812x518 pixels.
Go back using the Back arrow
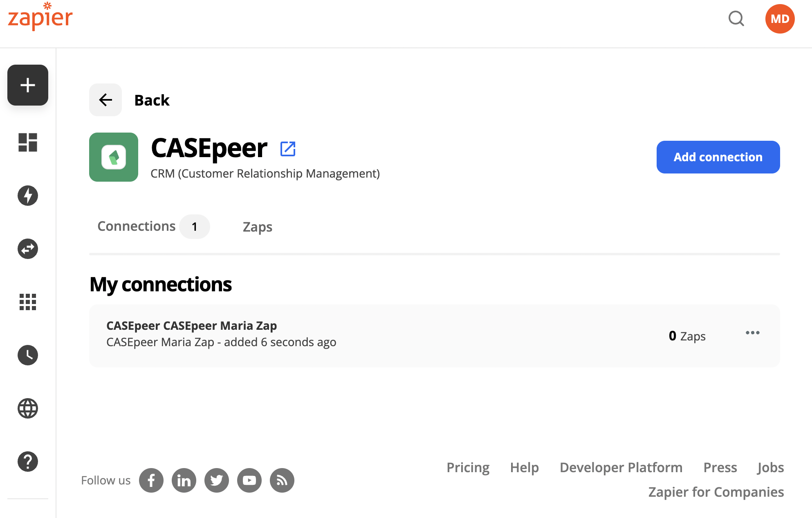(105, 100)
